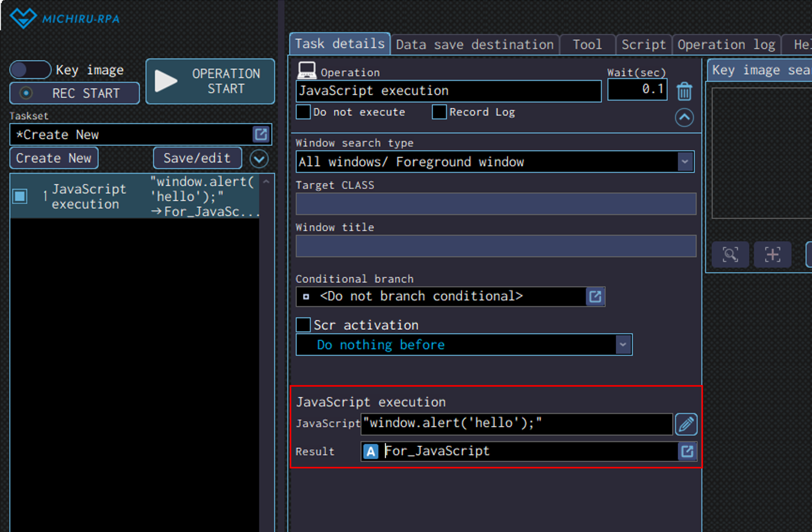Enable the Do not execute checkbox
Viewport: 812px width, 532px height.
303,112
